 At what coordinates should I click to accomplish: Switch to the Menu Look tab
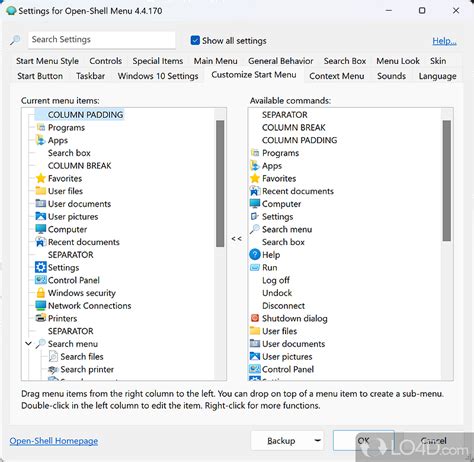398,61
